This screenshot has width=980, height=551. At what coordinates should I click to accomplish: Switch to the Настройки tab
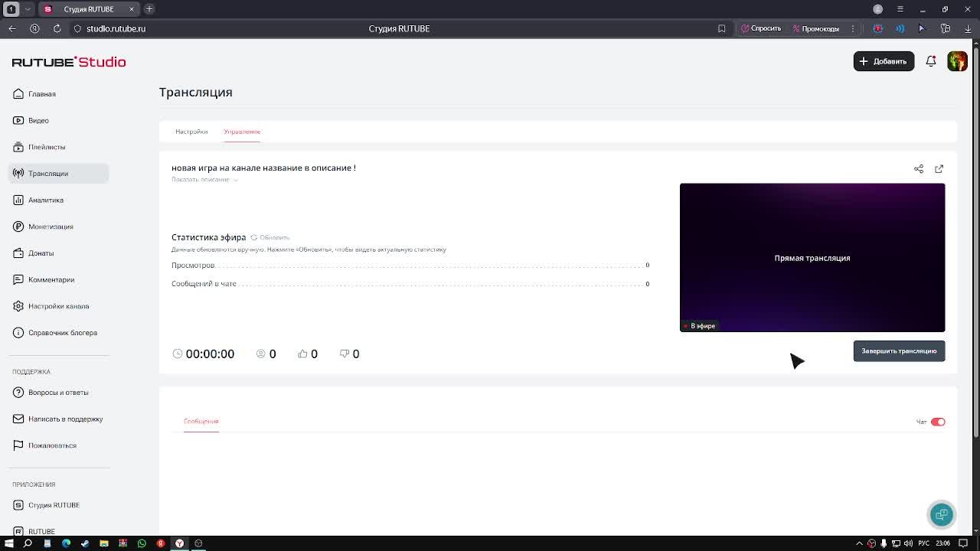pyautogui.click(x=191, y=132)
